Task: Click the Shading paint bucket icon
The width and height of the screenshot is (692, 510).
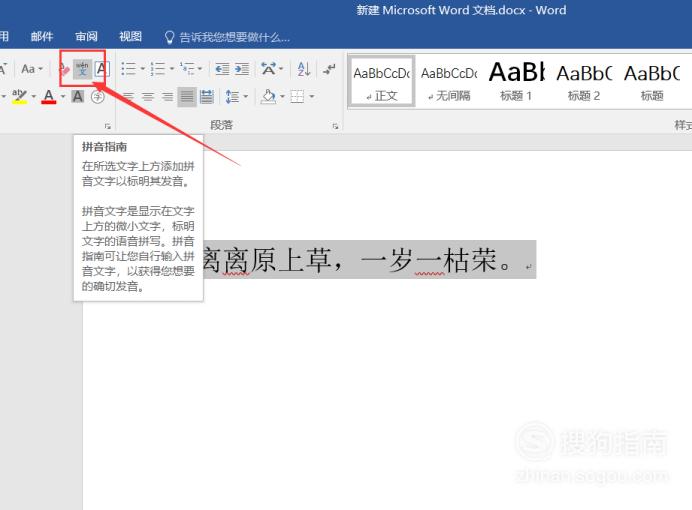Action: click(268, 97)
